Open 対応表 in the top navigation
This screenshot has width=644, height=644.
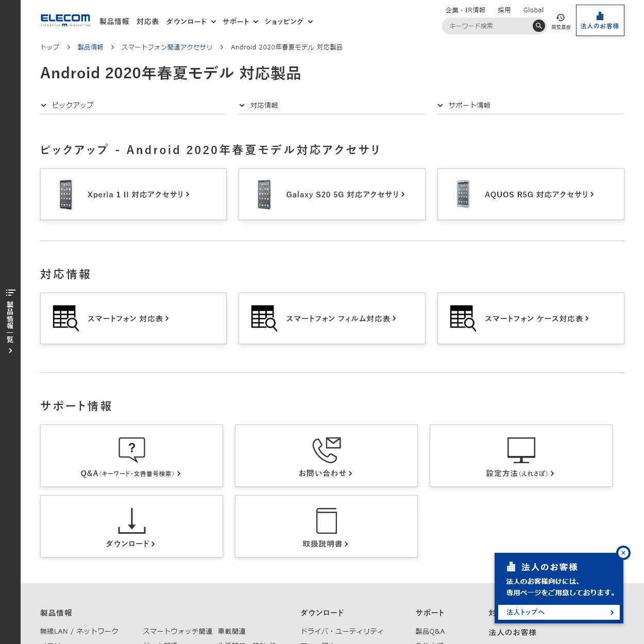148,22
